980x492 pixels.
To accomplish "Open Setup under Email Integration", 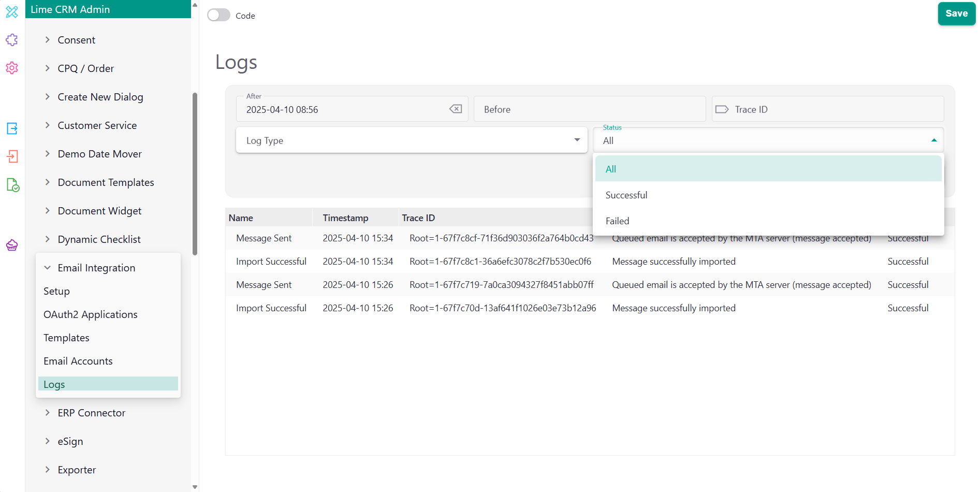I will (108, 291).
